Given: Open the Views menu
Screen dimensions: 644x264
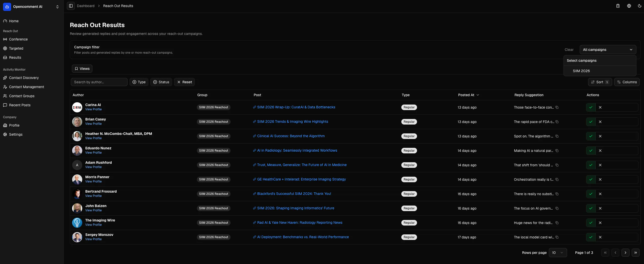Looking at the screenshot, I should click(82, 69).
